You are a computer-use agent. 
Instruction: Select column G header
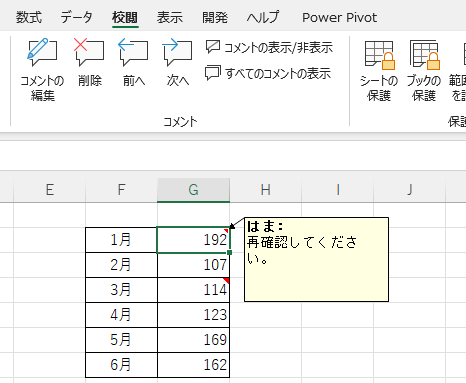click(x=193, y=190)
